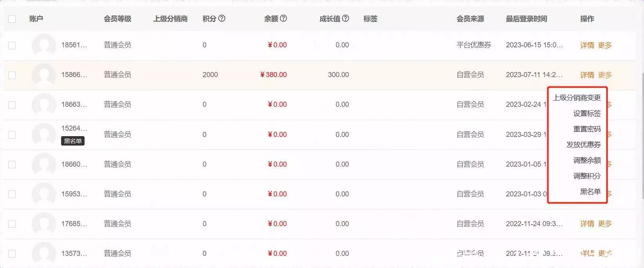Click 调整余额 in the dropdown menu
The height and width of the screenshot is (268, 644).
point(587,160)
